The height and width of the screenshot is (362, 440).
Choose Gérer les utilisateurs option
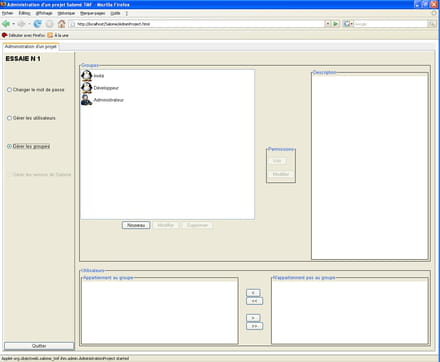tap(31, 118)
